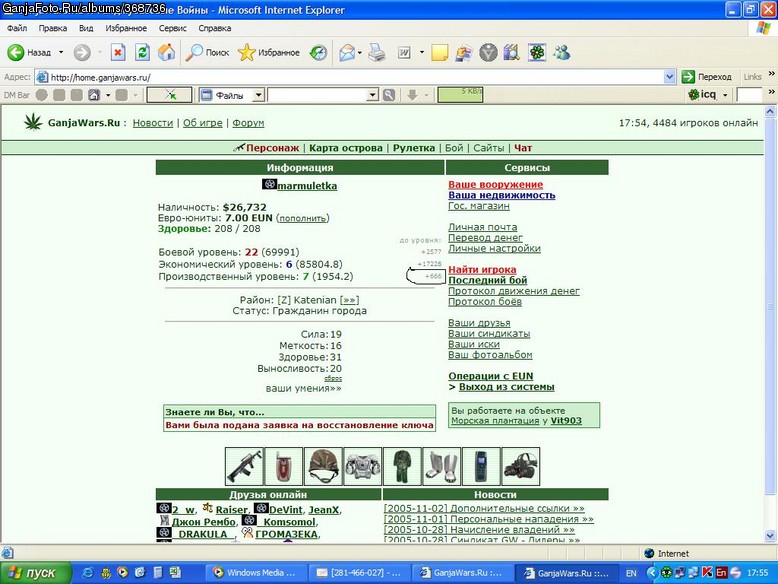Click the camouflage suit inventory slot
This screenshot has height=584, width=778.
[x=402, y=466]
